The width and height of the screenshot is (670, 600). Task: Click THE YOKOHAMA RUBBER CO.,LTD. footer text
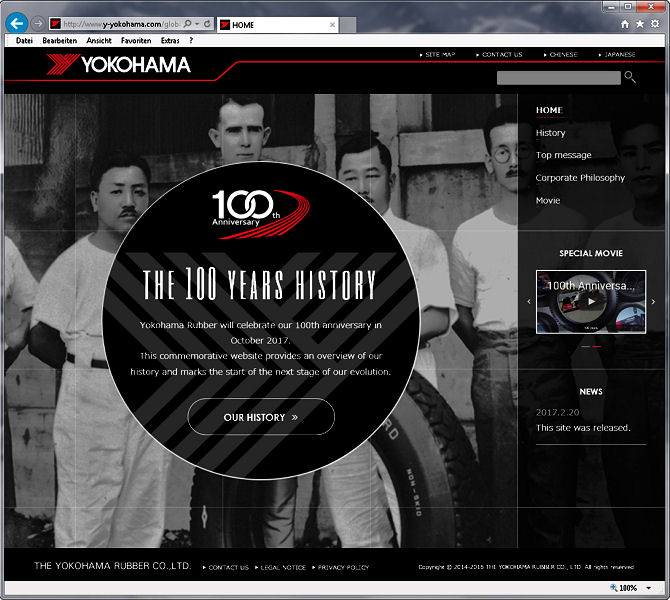(112, 566)
